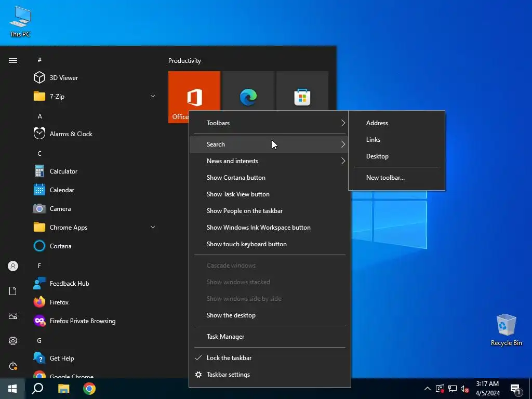Open Alarms & Clock icon
The image size is (532, 399).
[x=39, y=134]
